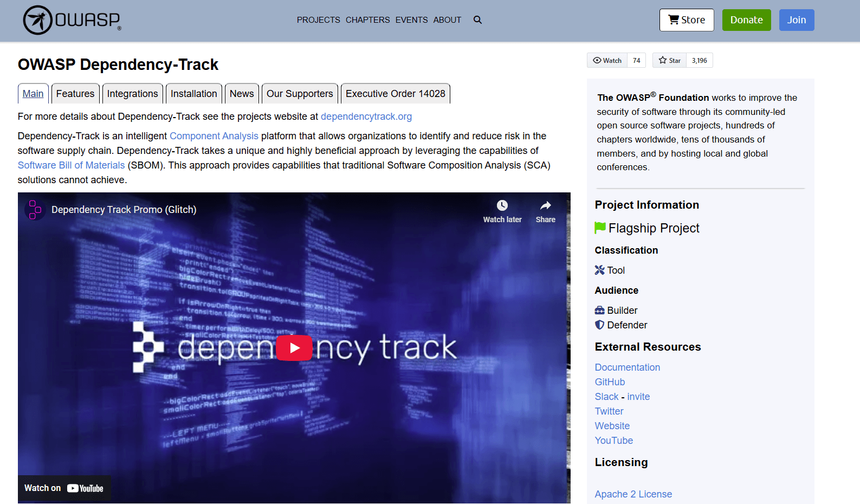
Task: Switch to the Installation tab
Action: pos(194,94)
